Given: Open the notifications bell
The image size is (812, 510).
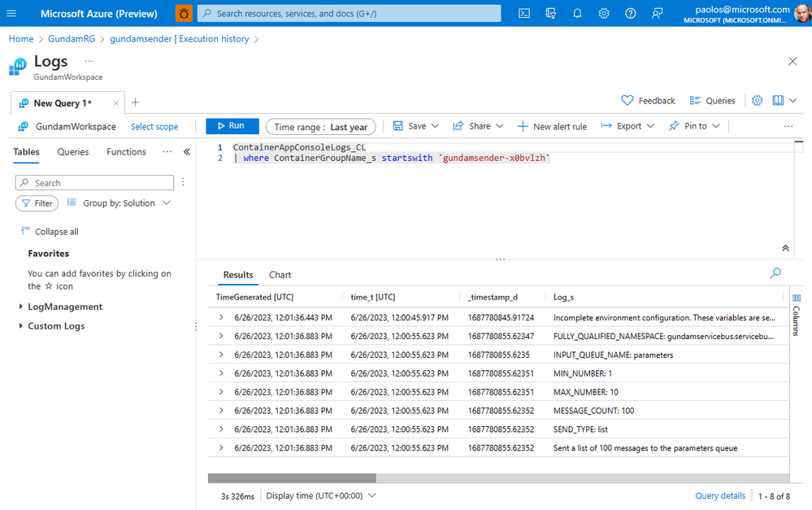Looking at the screenshot, I should coord(577,14).
